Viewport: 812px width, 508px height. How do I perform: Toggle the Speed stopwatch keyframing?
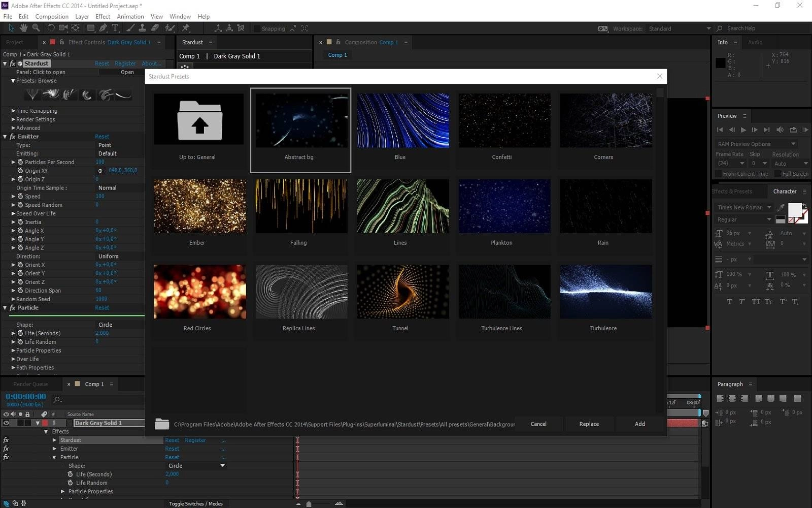point(20,196)
